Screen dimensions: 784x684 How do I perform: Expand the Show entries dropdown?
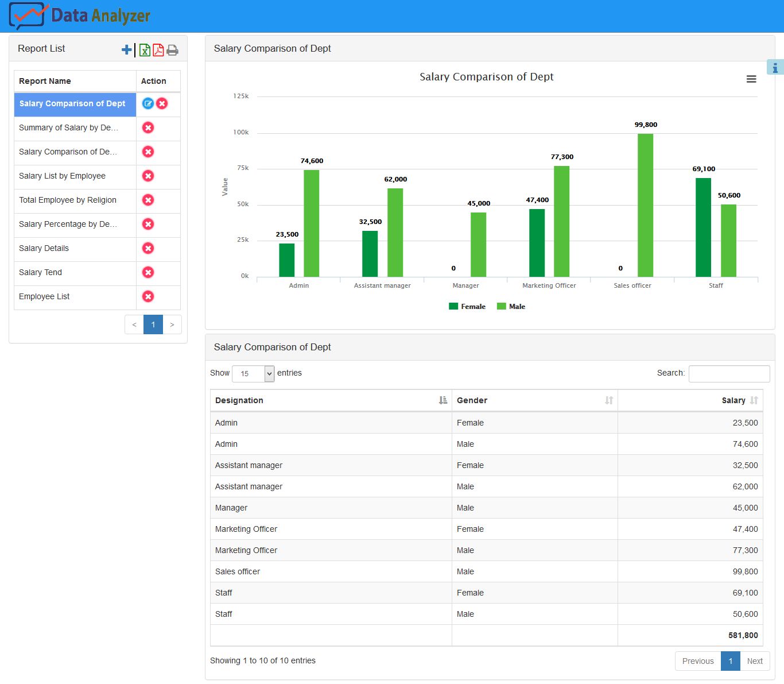pyautogui.click(x=253, y=373)
